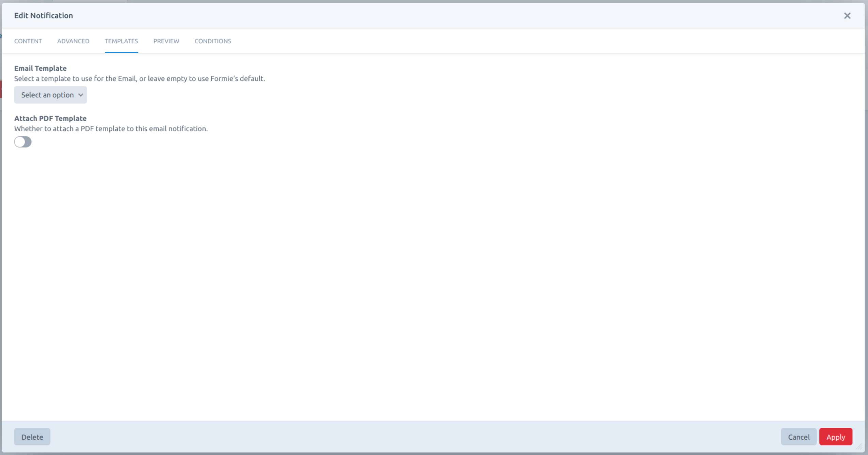Click the Edit Notification title bar
The height and width of the screenshot is (455, 868).
click(x=43, y=15)
